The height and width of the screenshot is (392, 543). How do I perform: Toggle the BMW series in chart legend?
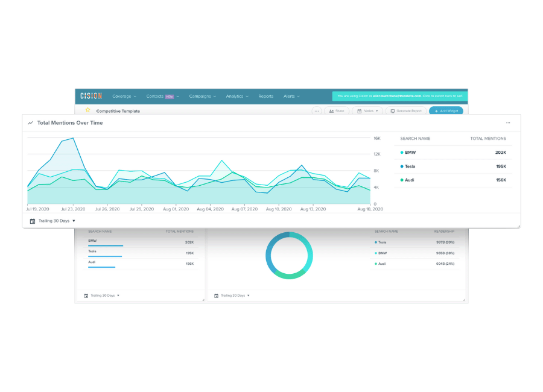[x=410, y=153]
